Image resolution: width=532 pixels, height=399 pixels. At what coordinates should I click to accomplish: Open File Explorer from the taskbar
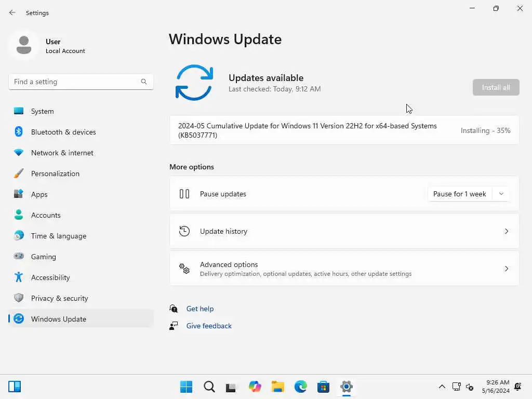277,387
